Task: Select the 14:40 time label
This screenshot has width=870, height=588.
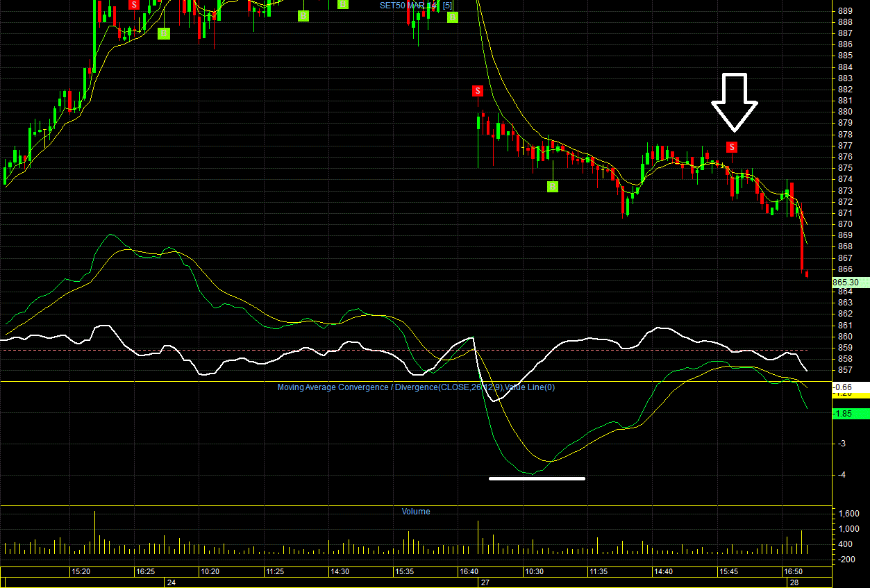Action: pyautogui.click(x=663, y=572)
